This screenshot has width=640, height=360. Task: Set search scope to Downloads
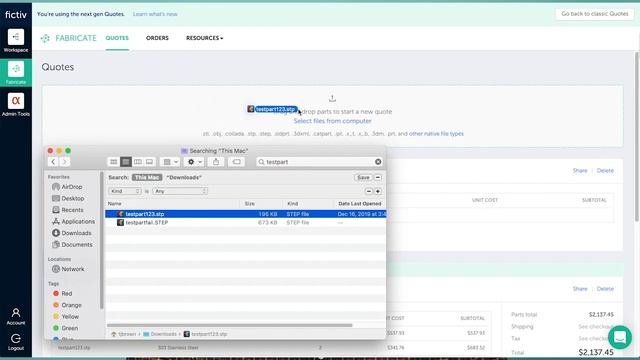(x=184, y=178)
